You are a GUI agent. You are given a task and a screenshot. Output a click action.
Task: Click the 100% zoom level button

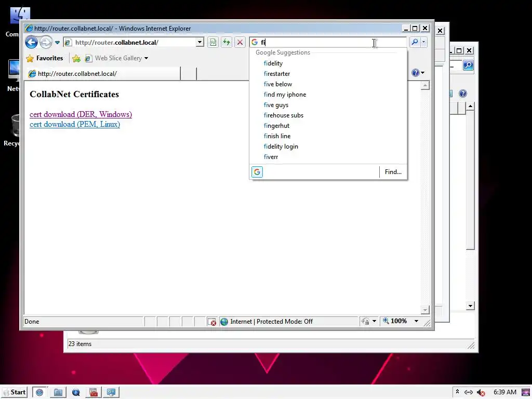(x=395, y=321)
